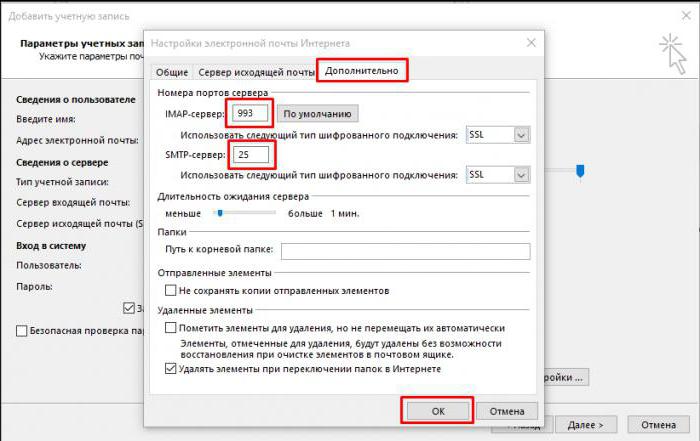
Task: Focus the Путь к корневой папке field
Action: pos(403,251)
